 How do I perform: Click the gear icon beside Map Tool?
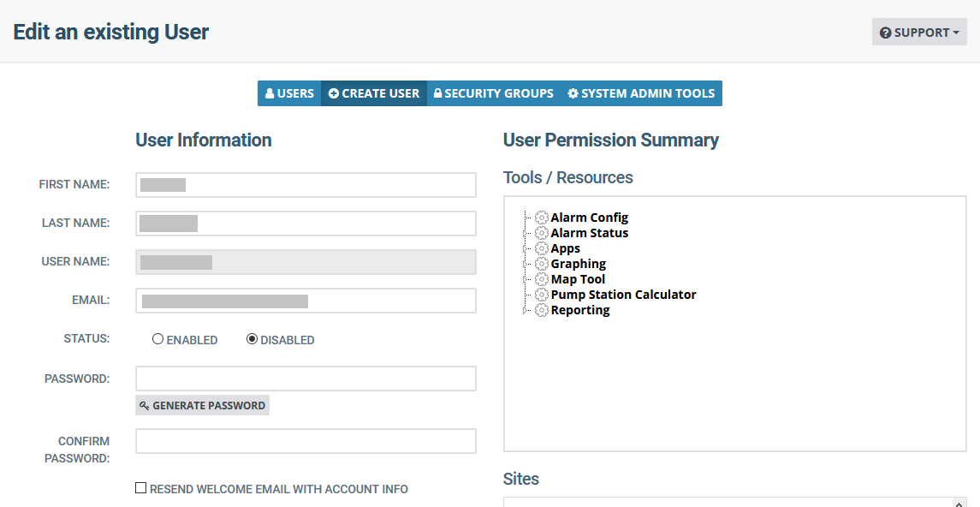pyautogui.click(x=541, y=279)
